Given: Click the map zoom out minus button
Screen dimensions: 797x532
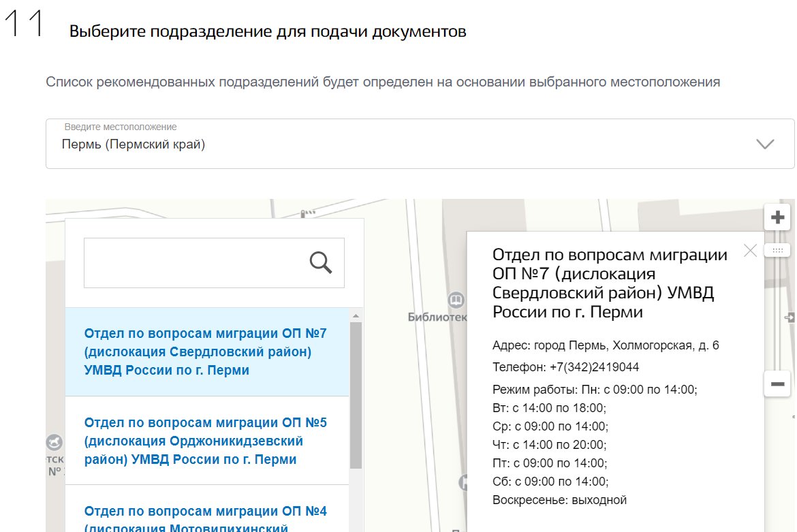Looking at the screenshot, I should click(x=777, y=384).
